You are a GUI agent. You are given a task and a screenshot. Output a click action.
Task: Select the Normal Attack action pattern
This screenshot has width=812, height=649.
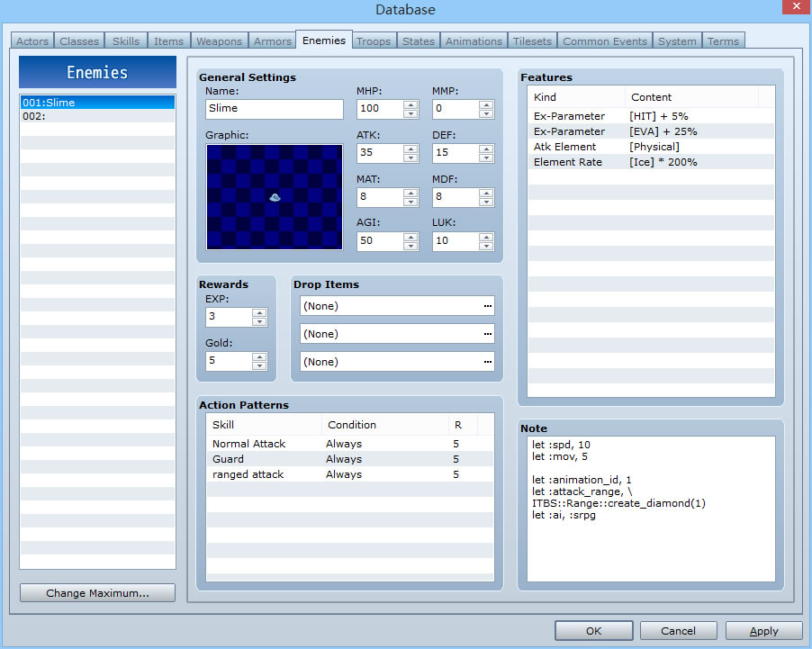[x=349, y=444]
